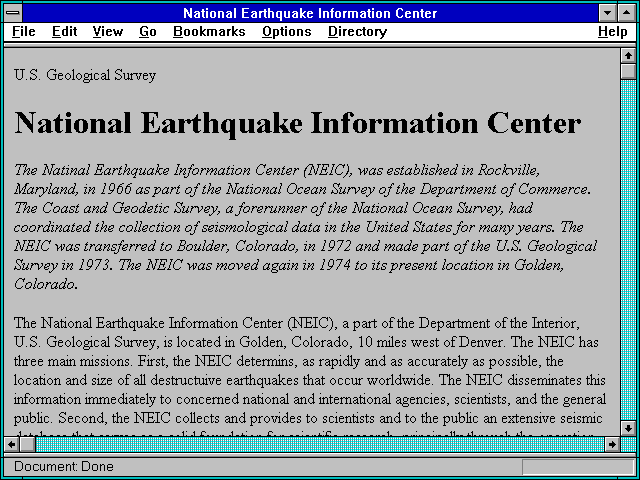Viewport: 640px width, 480px height.
Task: Open the window control menu box
Action: pos(13,13)
